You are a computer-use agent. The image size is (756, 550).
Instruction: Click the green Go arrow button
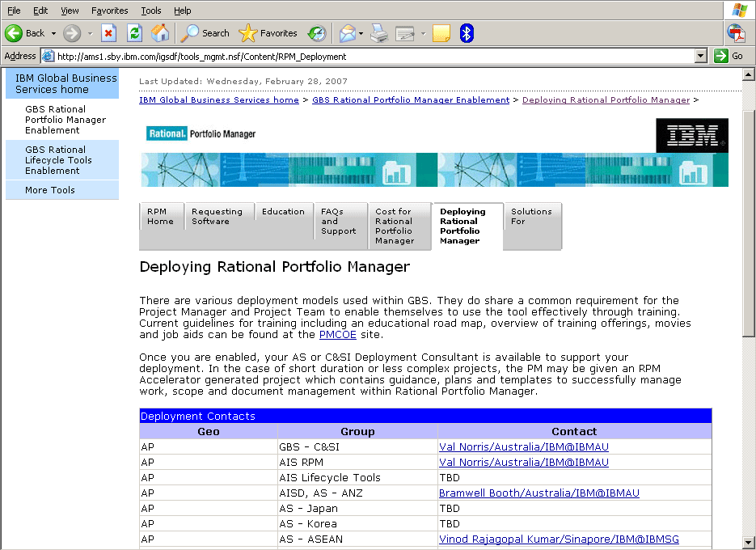click(721, 56)
